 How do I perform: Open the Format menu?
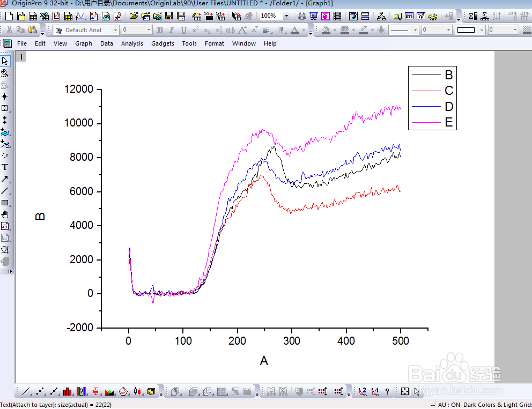click(215, 43)
